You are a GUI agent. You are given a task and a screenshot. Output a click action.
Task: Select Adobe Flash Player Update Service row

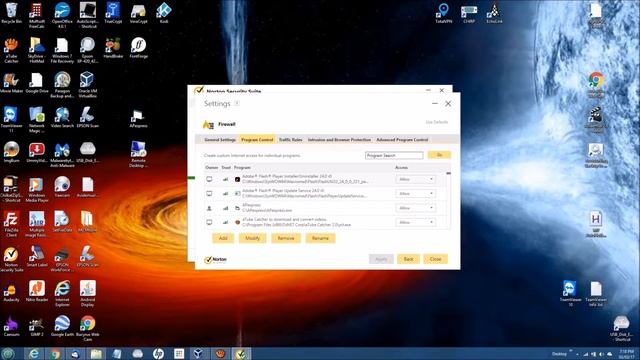(x=325, y=193)
